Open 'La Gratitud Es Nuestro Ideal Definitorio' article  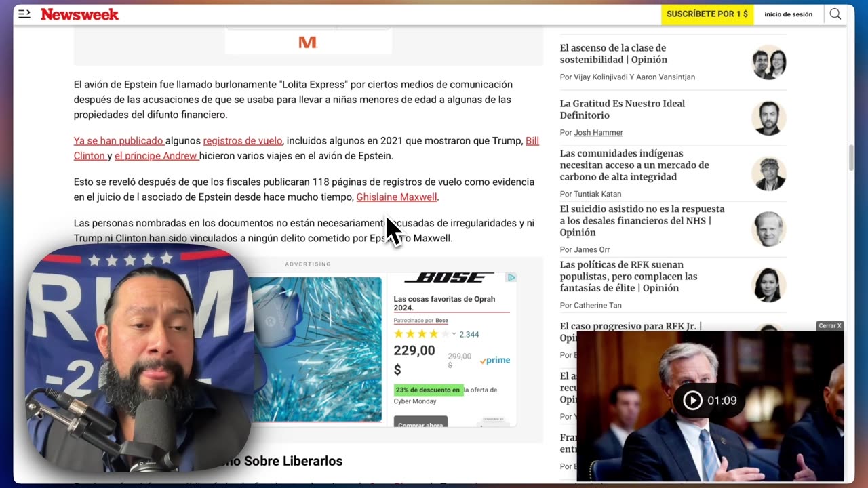(623, 109)
